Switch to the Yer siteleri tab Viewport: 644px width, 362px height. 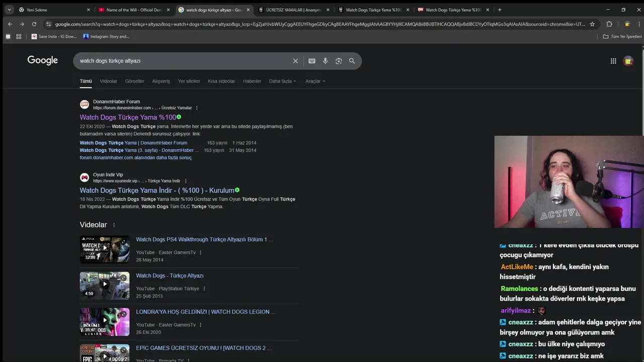tap(189, 81)
